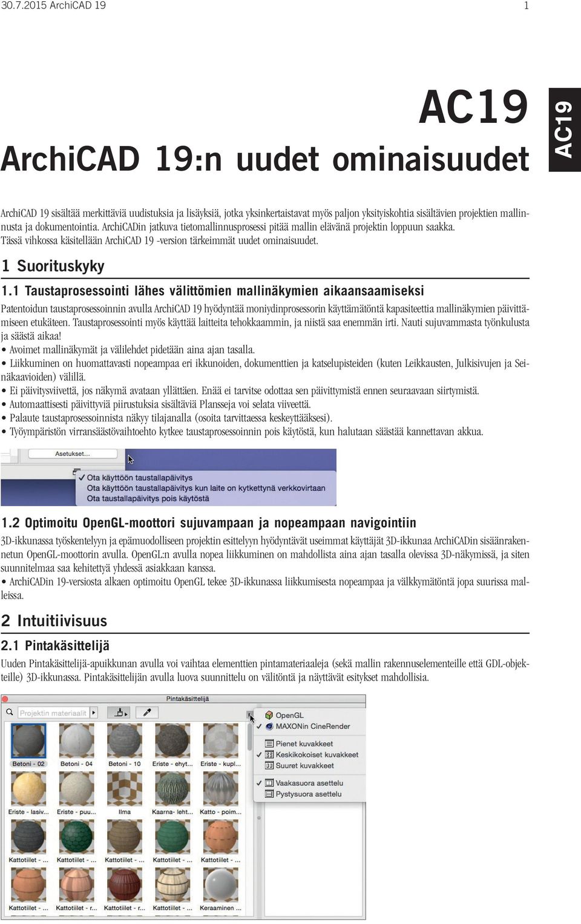The image size is (581, 924).
Task: Click the background processing status icon above the menu
Action: pyautogui.click(x=76, y=471)
